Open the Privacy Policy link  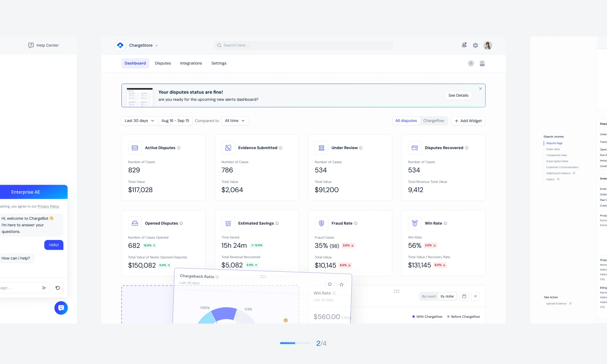[48, 206]
